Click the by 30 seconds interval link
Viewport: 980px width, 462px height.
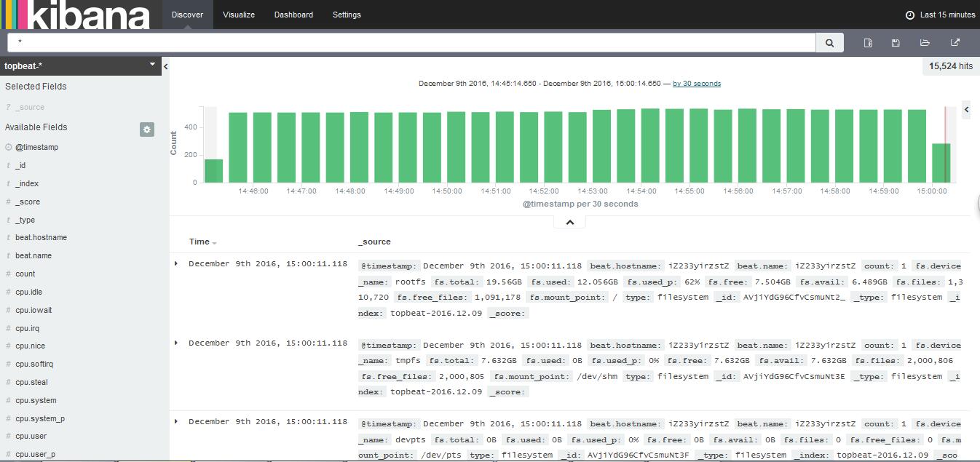pos(697,84)
